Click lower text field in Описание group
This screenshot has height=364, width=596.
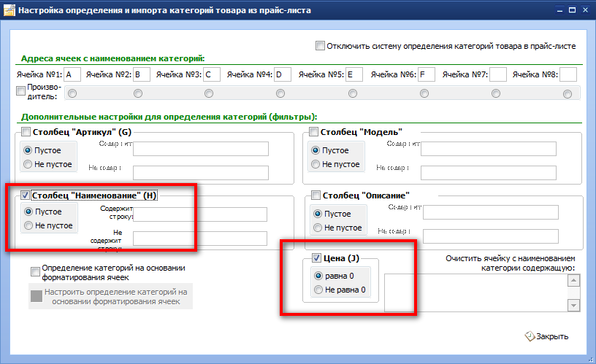pos(491,236)
